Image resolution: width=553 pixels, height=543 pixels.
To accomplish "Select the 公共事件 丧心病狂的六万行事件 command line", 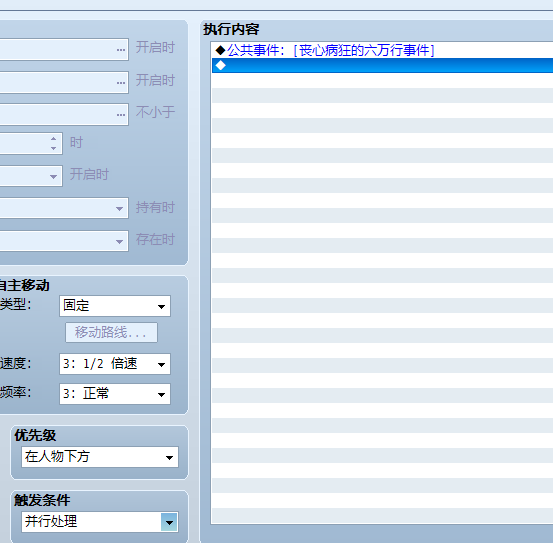I will 382,50.
